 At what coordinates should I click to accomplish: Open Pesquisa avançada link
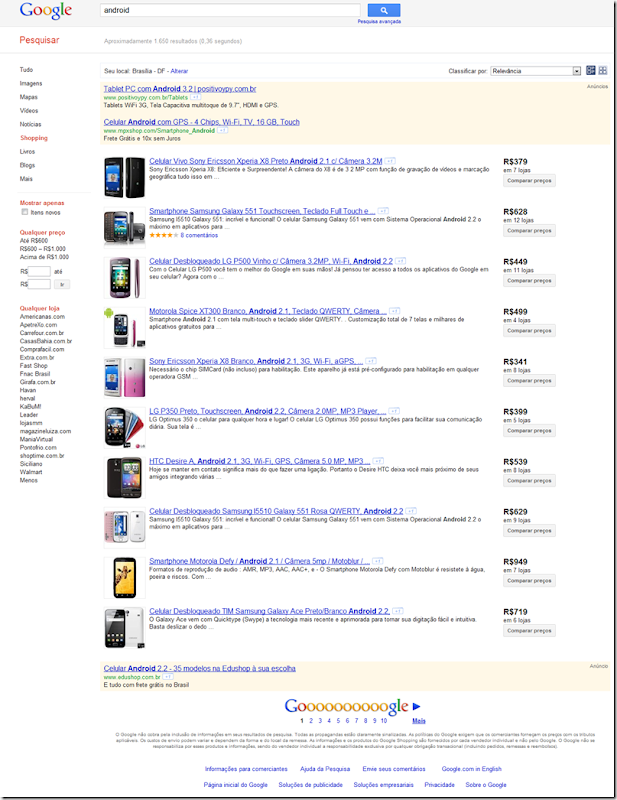[x=379, y=22]
